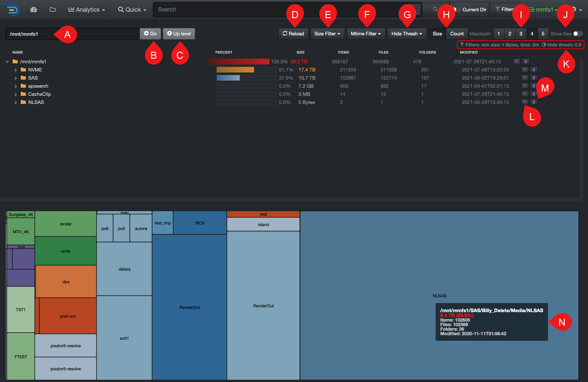
Task: Open the Size Filter dropdown
Action: [327, 33]
